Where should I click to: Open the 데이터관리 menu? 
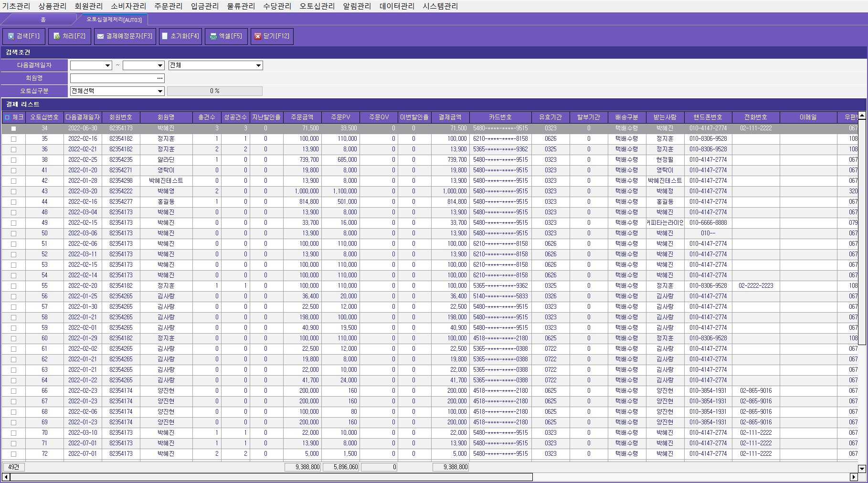(x=397, y=6)
